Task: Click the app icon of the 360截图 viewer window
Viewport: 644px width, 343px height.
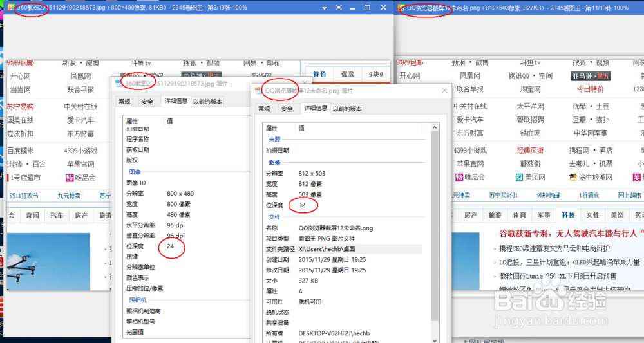Action: tap(11, 7)
